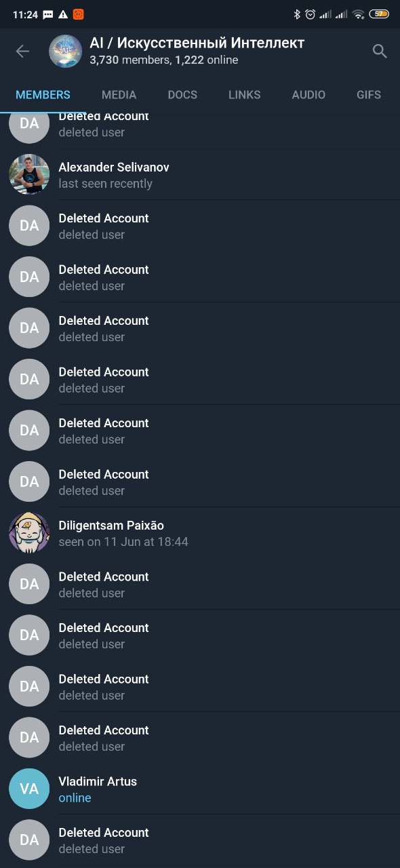
Task: Tap the Wi-Fi icon in status bar
Action: pyautogui.click(x=359, y=14)
